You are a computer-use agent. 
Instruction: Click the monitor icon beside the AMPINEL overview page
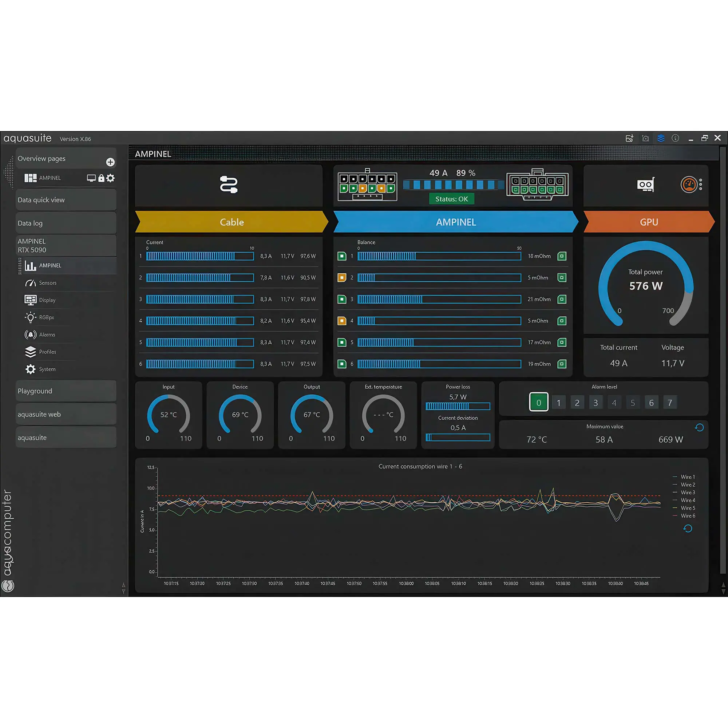(91, 178)
